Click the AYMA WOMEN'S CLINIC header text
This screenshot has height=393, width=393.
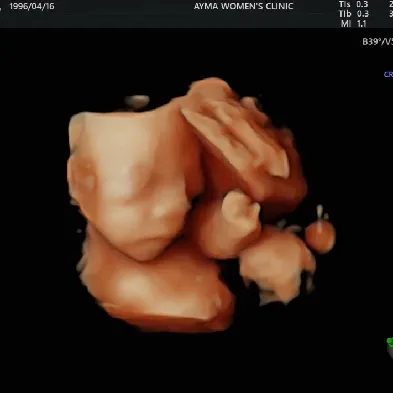point(243,6)
